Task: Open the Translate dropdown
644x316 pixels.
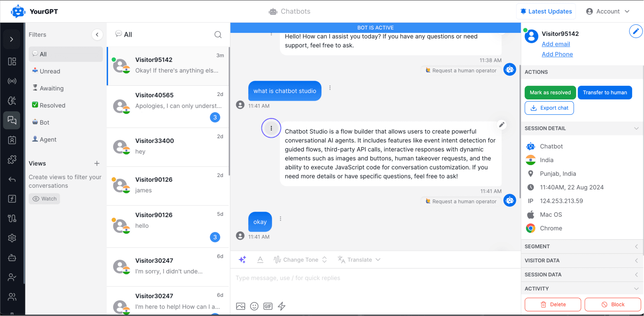Action: (x=359, y=259)
